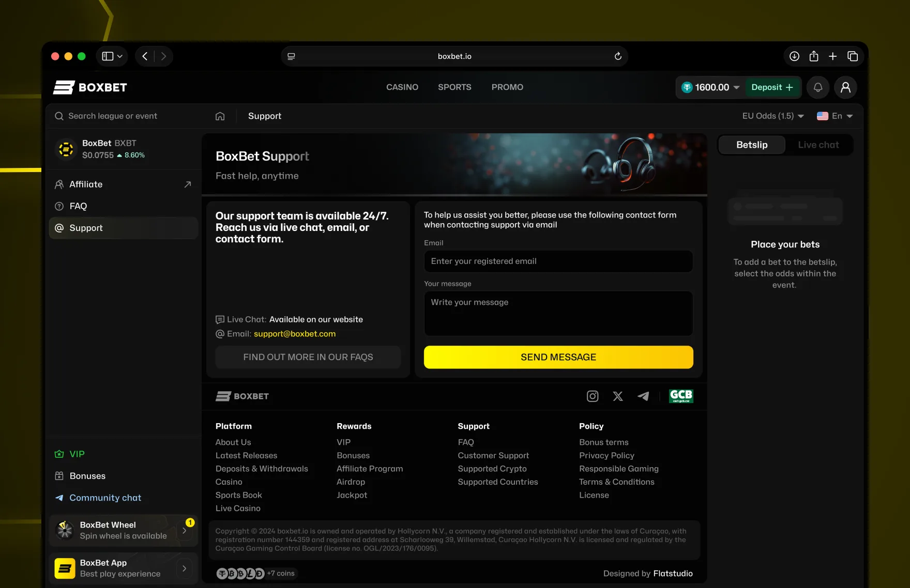Switch to the Live chat tab

818,145
